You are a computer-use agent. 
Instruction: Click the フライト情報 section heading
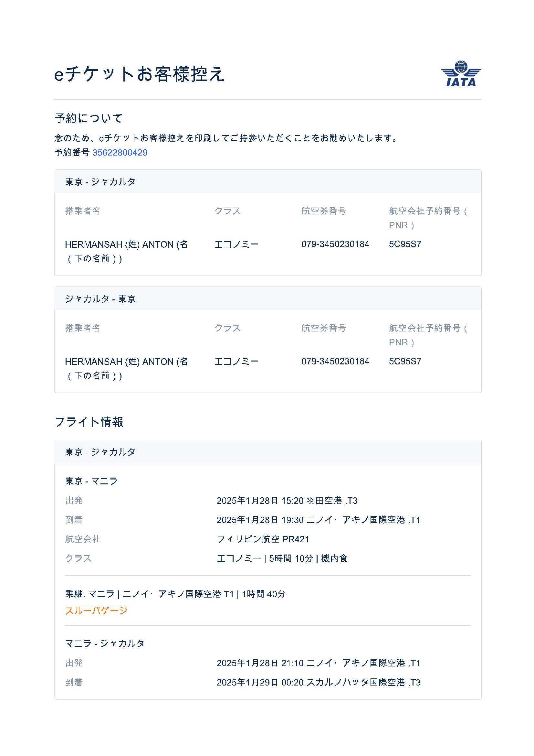tap(89, 422)
